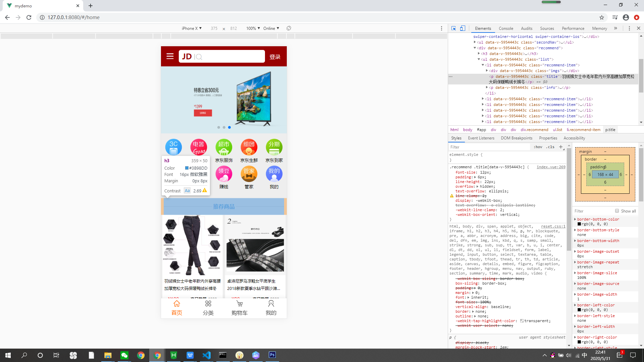
Task: Click the border-bottom-color black swatch
Action: pos(579,224)
